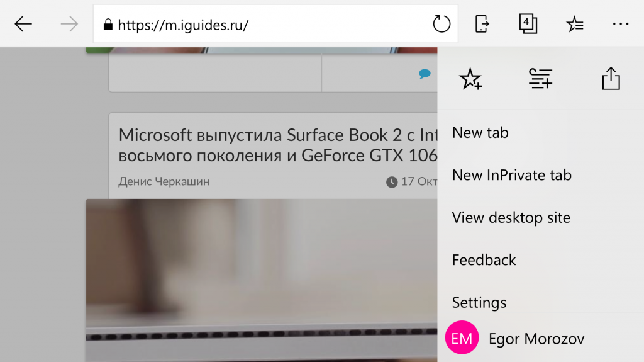
Task: Choose View desktop site
Action: [511, 218]
